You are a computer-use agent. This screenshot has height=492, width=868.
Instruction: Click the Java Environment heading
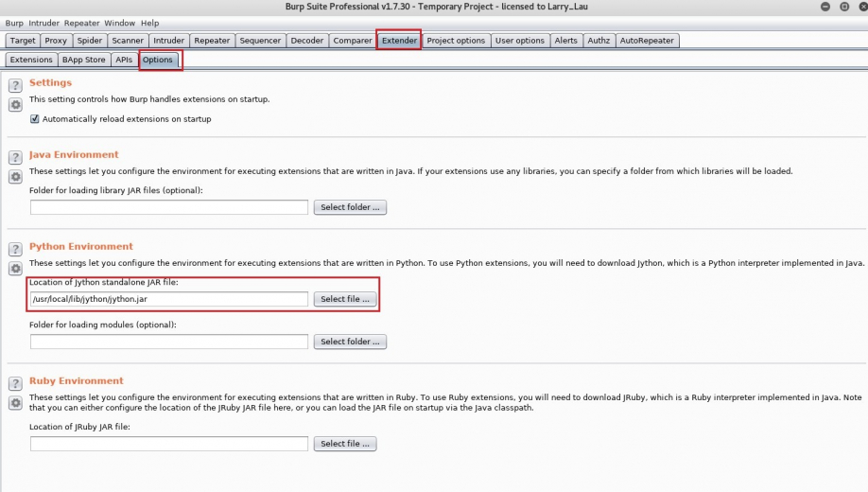74,154
